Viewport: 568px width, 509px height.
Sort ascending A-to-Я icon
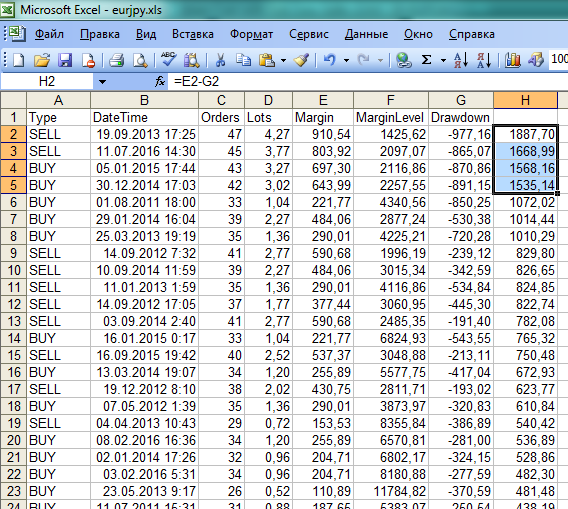click(461, 60)
